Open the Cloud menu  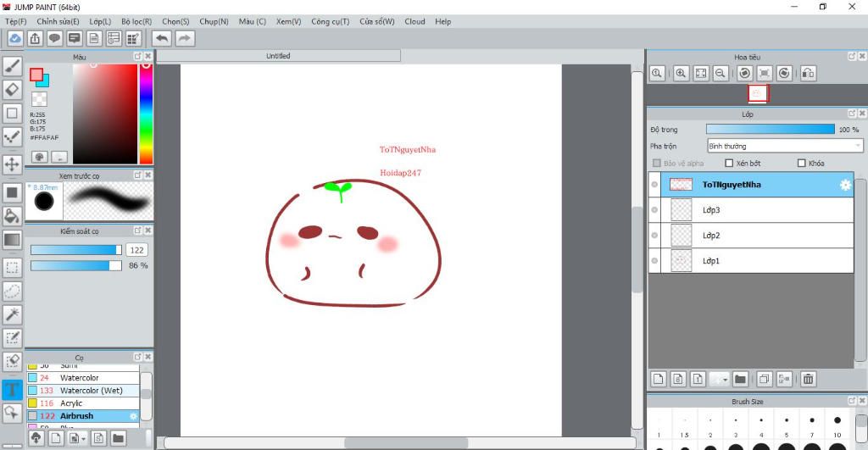[x=415, y=21]
